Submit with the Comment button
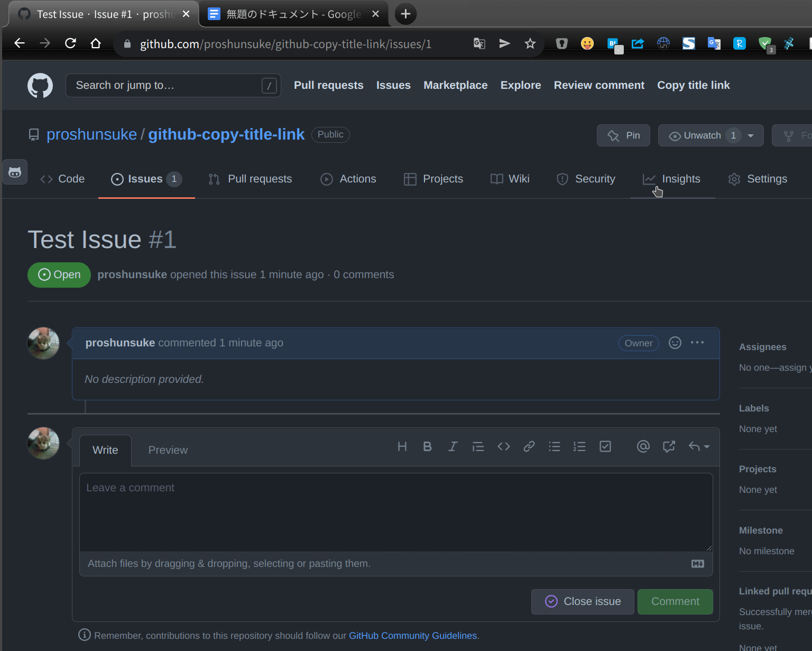This screenshot has width=812, height=651. 675,602
